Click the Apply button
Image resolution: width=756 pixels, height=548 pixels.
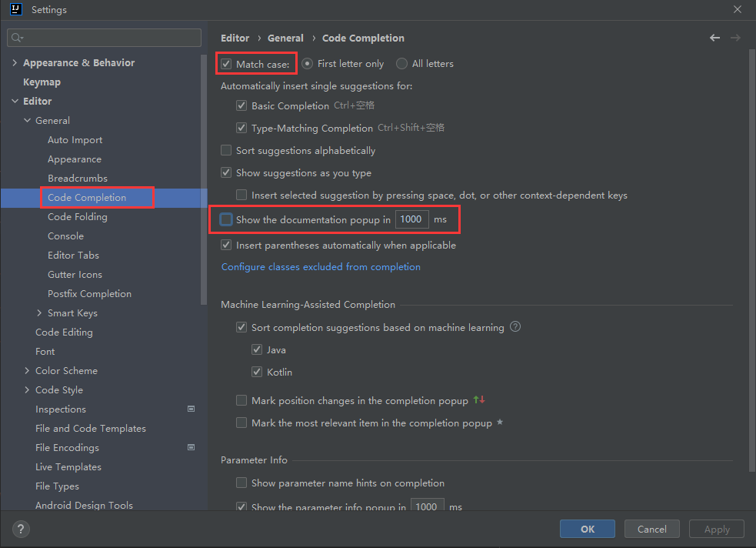717,529
